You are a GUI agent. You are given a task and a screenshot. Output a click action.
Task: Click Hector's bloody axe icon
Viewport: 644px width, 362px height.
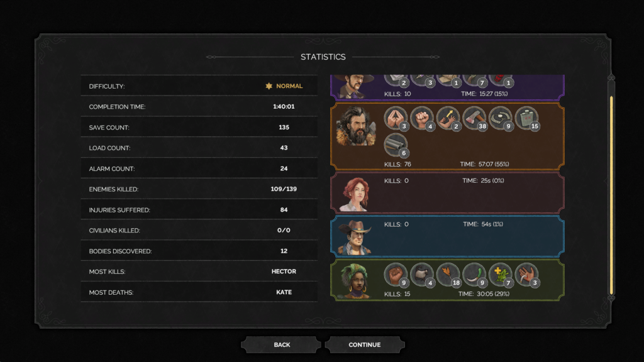[x=474, y=118]
